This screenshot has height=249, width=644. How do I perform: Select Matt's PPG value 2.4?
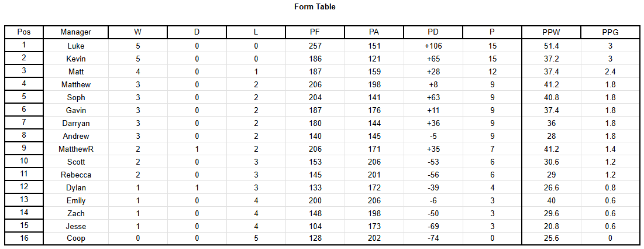(x=610, y=71)
